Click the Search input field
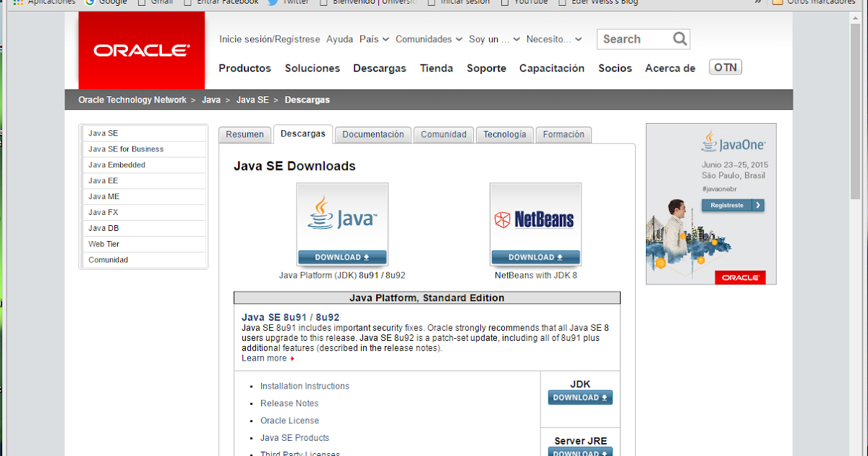Screen dimensions: 868x456 (634, 39)
